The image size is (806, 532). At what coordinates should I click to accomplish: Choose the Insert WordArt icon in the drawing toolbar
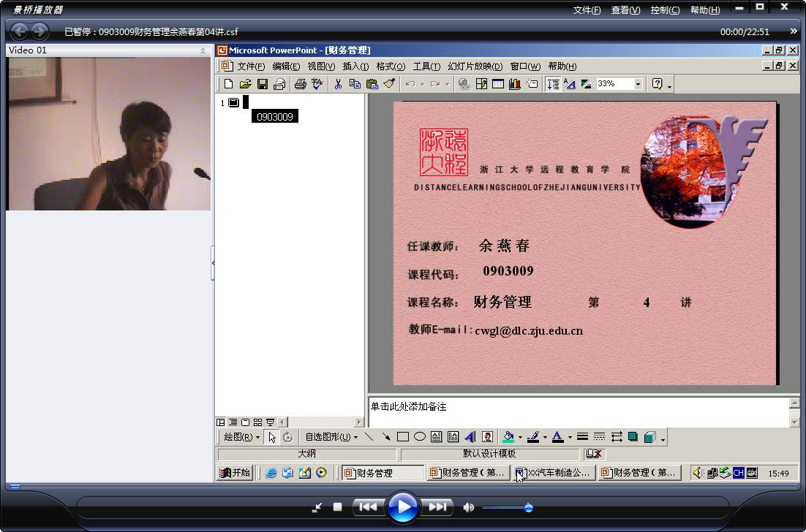[470, 437]
